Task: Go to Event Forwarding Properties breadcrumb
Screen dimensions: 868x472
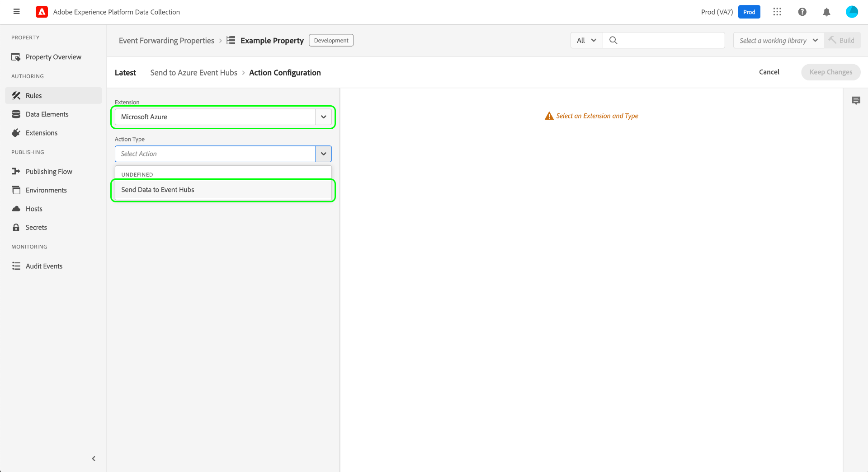Action: coord(166,41)
